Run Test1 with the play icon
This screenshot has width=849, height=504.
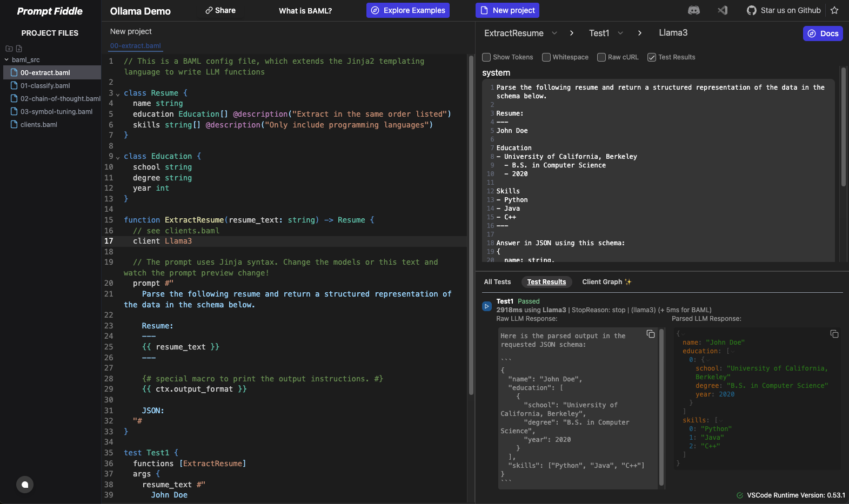pyautogui.click(x=486, y=306)
